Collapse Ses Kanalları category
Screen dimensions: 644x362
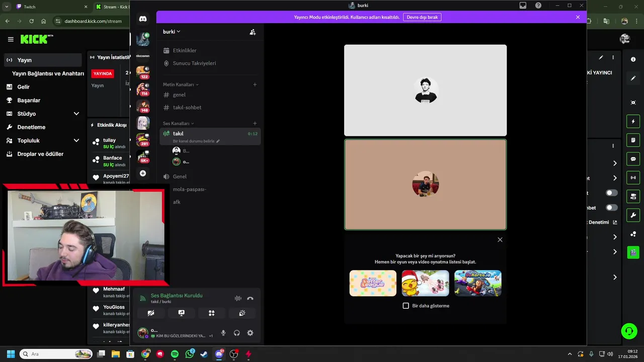tap(179, 123)
